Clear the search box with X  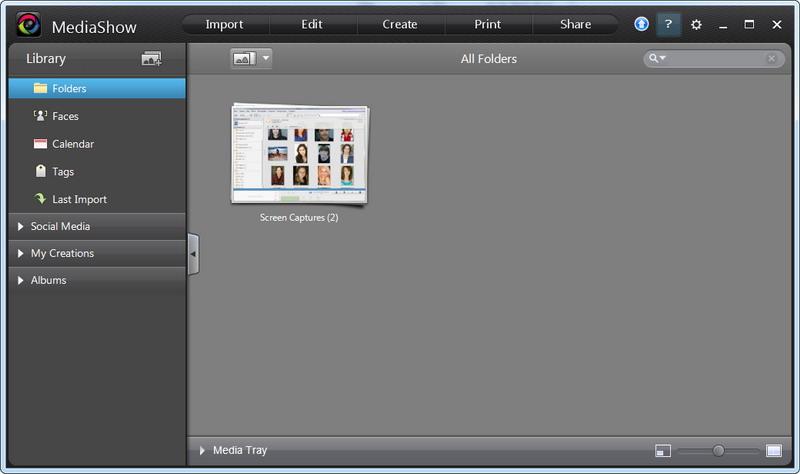[x=771, y=59]
